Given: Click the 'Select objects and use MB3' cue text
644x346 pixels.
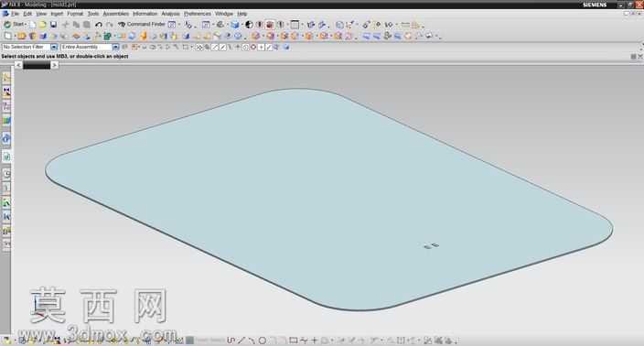Looking at the screenshot, I should tap(65, 57).
